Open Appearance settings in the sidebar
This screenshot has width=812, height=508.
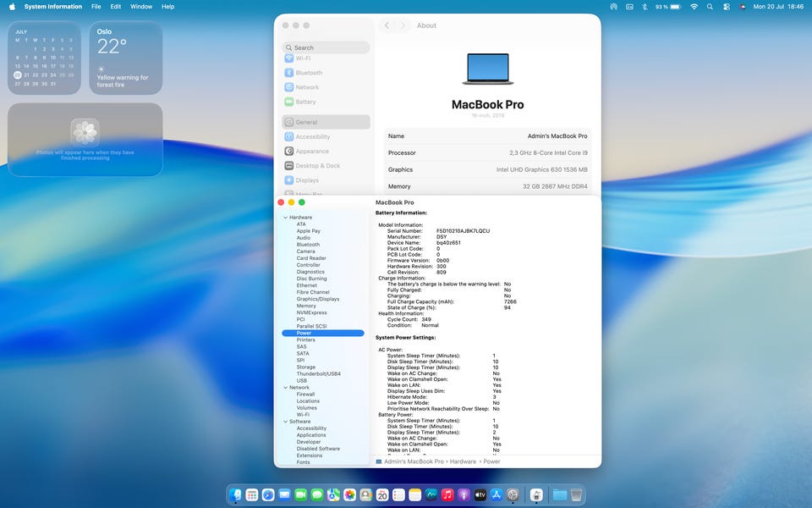(312, 152)
